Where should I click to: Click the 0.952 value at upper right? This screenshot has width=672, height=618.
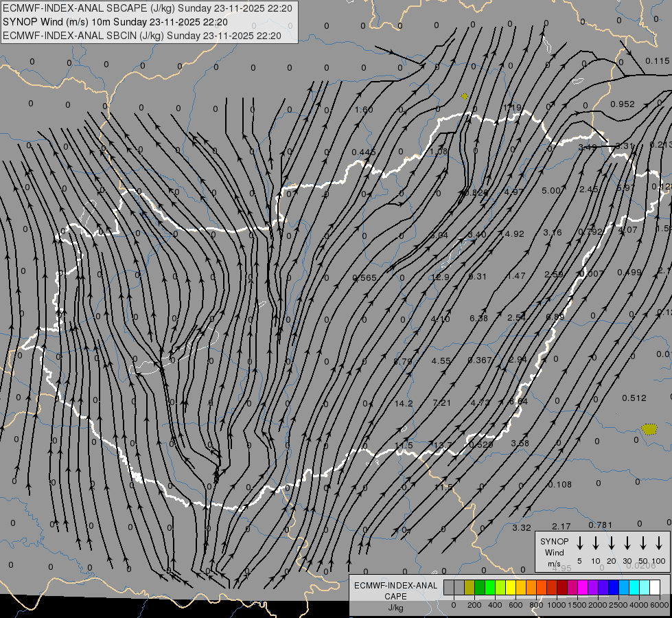[623, 104]
